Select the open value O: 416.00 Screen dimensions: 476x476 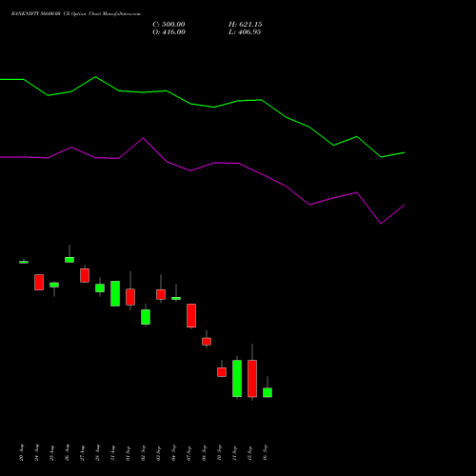click(x=169, y=32)
